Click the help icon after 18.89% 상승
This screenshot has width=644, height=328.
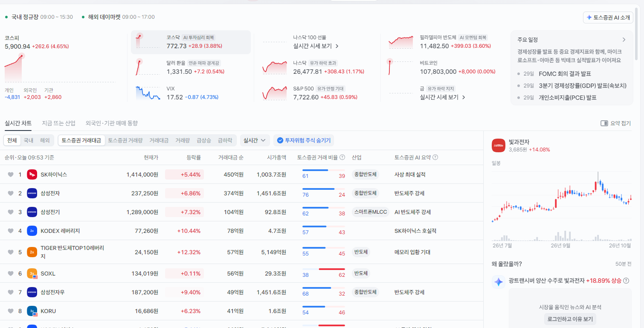tap(626, 281)
